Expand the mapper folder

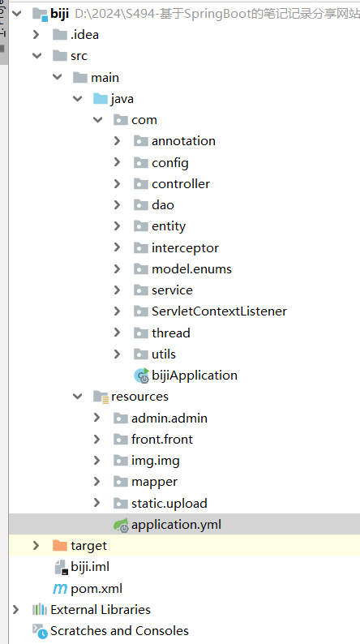point(96,481)
